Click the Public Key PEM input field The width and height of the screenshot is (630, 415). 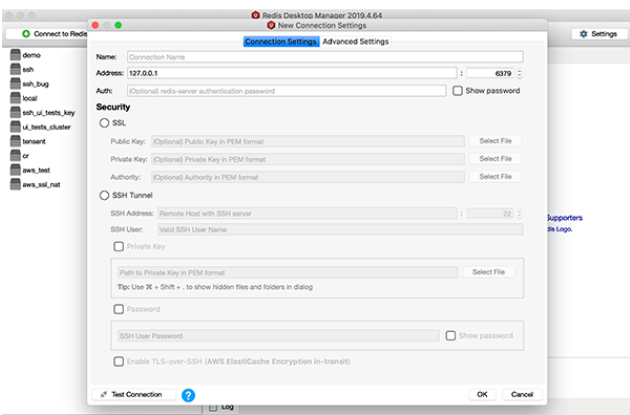click(x=308, y=141)
